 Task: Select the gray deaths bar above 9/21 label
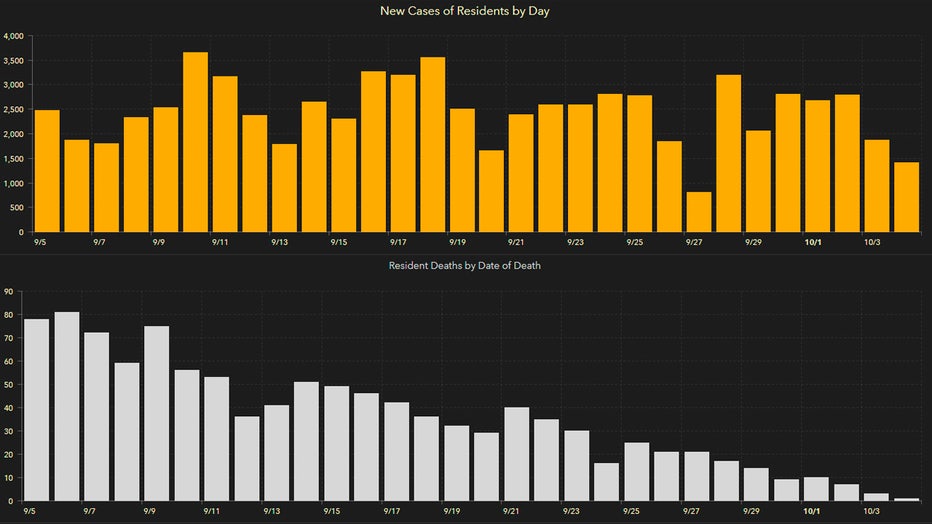pos(517,454)
